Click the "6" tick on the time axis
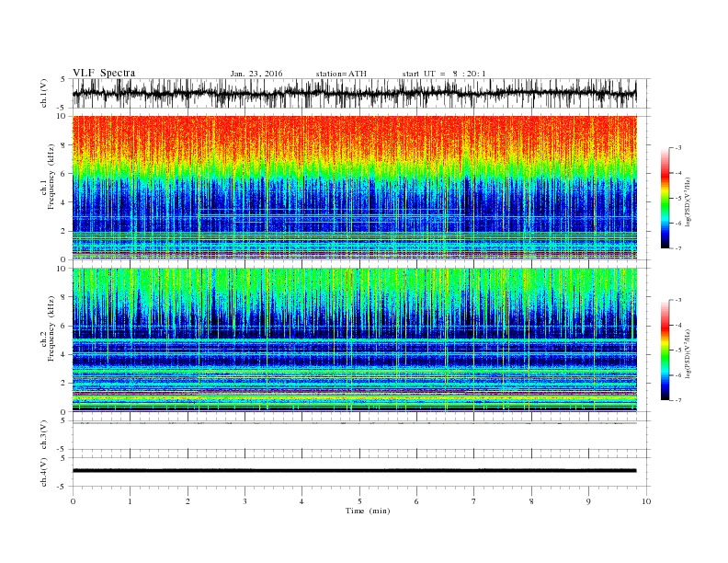728x563 pixels. click(416, 501)
